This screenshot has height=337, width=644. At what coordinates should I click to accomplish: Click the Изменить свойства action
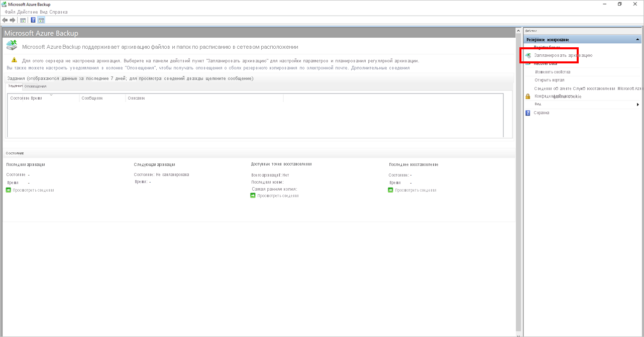coord(553,72)
